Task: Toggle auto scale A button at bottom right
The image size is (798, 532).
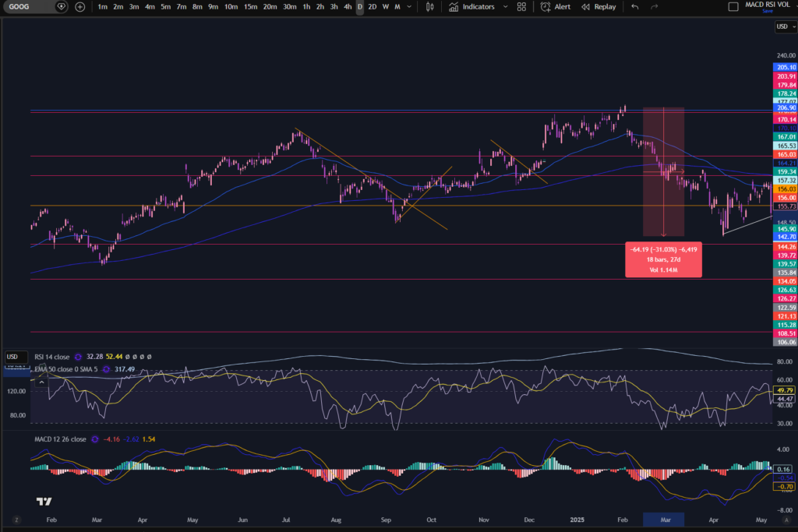Action: 786,520
